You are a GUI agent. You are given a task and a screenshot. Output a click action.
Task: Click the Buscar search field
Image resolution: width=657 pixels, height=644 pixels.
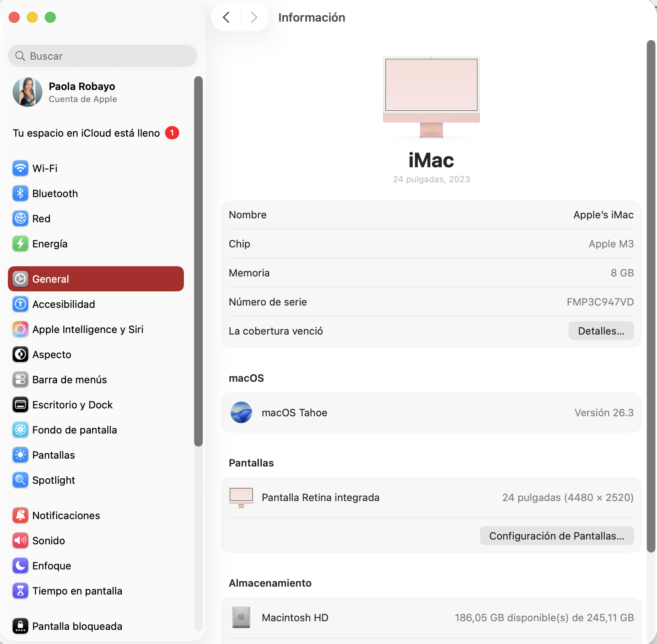coord(102,56)
